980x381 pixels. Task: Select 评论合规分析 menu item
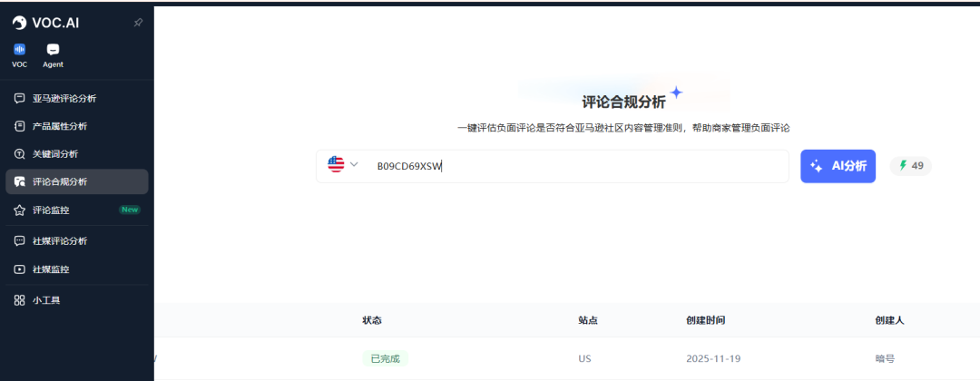point(77,181)
